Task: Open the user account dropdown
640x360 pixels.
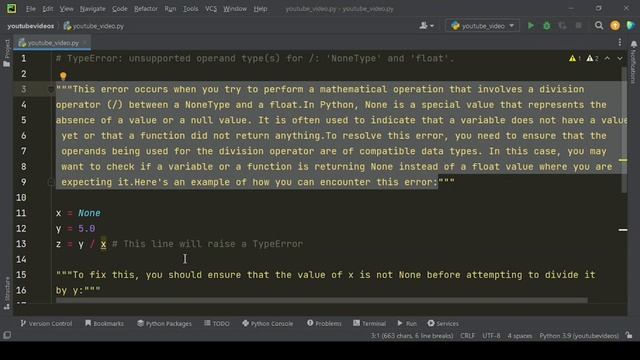Action: click(427, 26)
